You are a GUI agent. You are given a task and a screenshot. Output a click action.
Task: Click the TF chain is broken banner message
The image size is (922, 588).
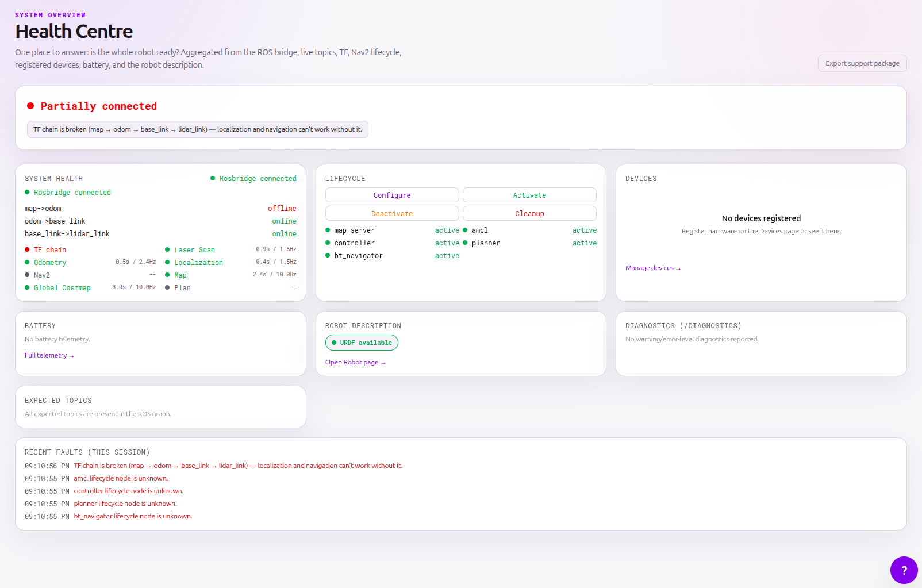point(198,129)
